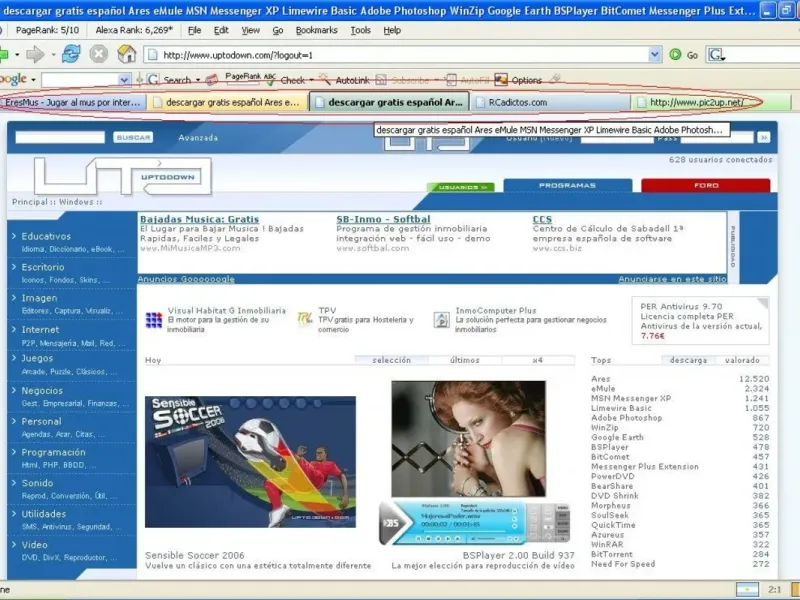Open the Google toolbar search box dropdown
Viewport: 800px width, 600px height.
(124, 80)
